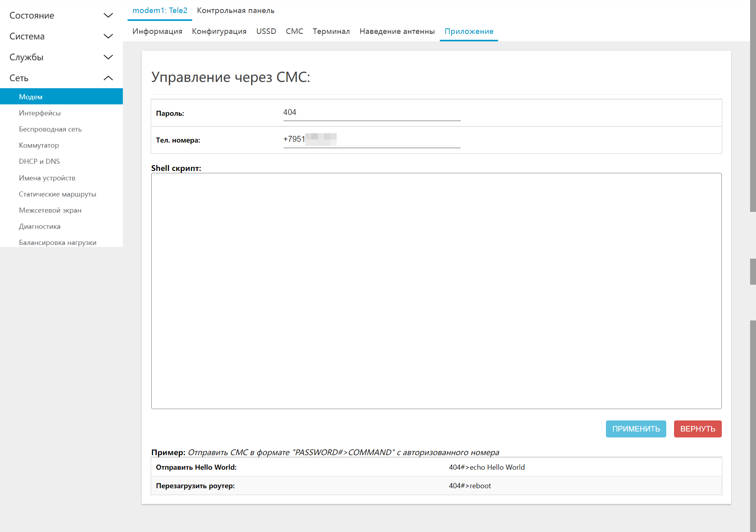Click the 'Управление через СМС:' heading

pyautogui.click(x=231, y=77)
